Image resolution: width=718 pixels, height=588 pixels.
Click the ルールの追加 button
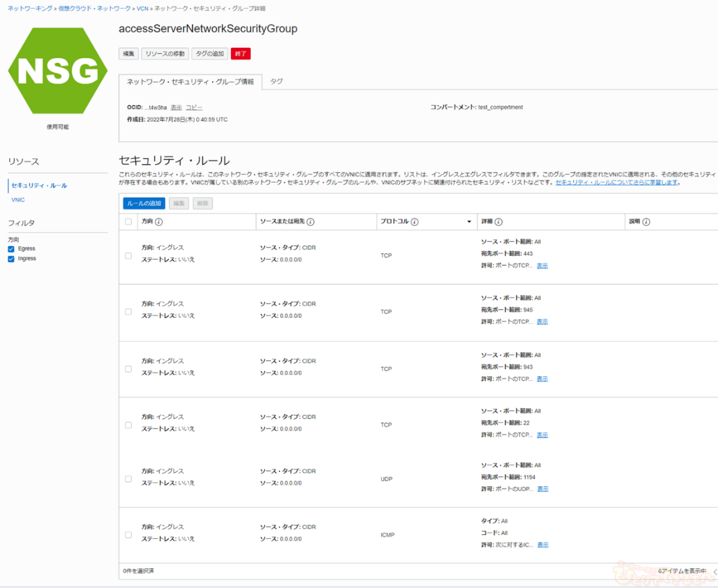click(x=144, y=204)
